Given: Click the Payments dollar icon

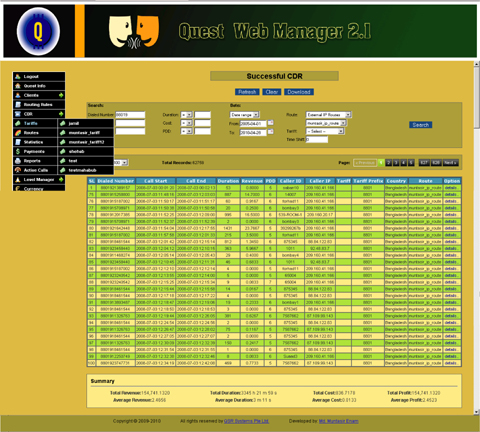Looking at the screenshot, I should click(x=18, y=151).
